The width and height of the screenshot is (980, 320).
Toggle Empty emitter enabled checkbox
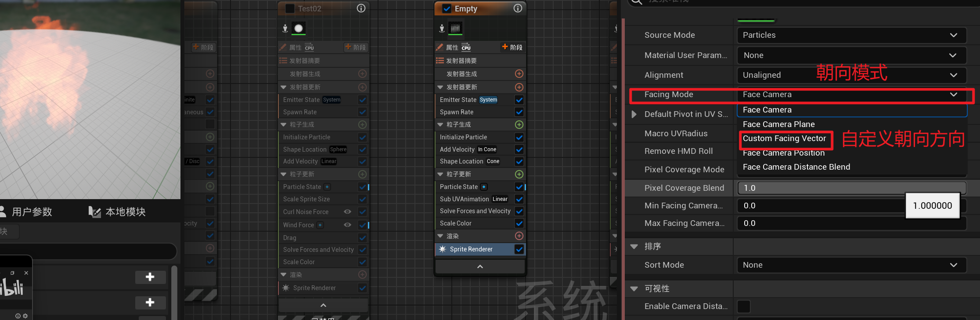click(447, 9)
